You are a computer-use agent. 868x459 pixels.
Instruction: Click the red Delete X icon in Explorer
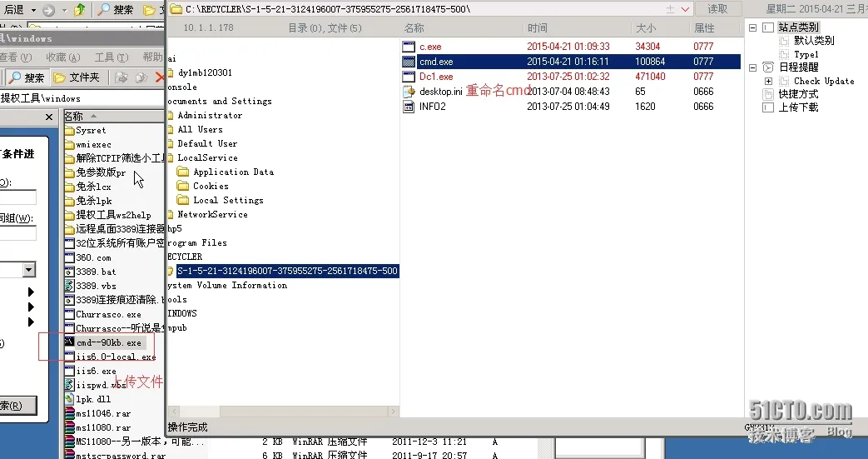pyautogui.click(x=160, y=77)
